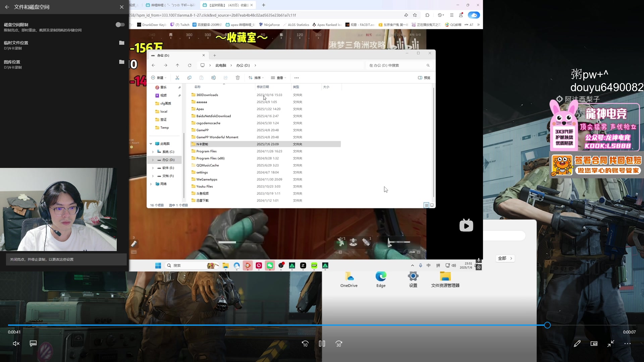The image size is (644, 362).
Task: Refresh the Explorer folder view
Action: 190,65
